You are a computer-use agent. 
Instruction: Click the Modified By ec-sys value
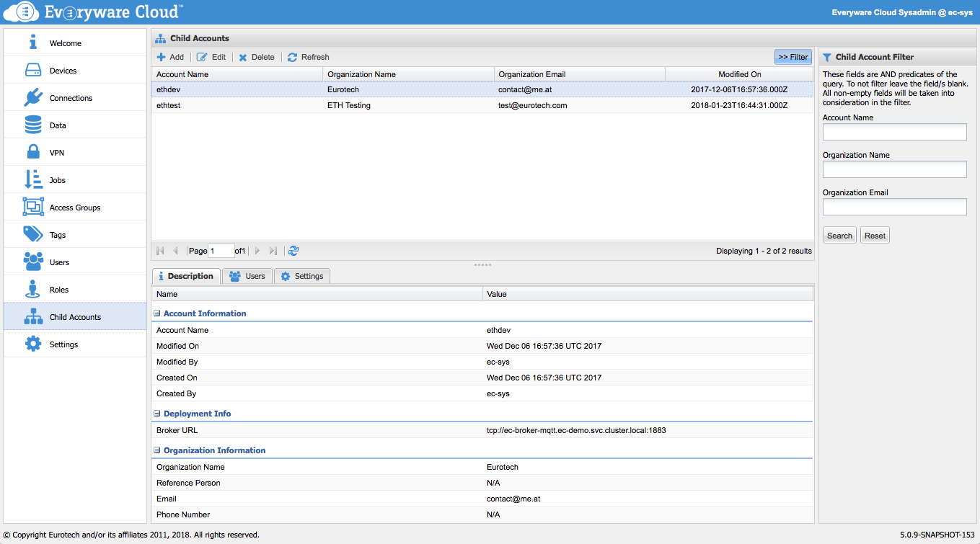498,362
